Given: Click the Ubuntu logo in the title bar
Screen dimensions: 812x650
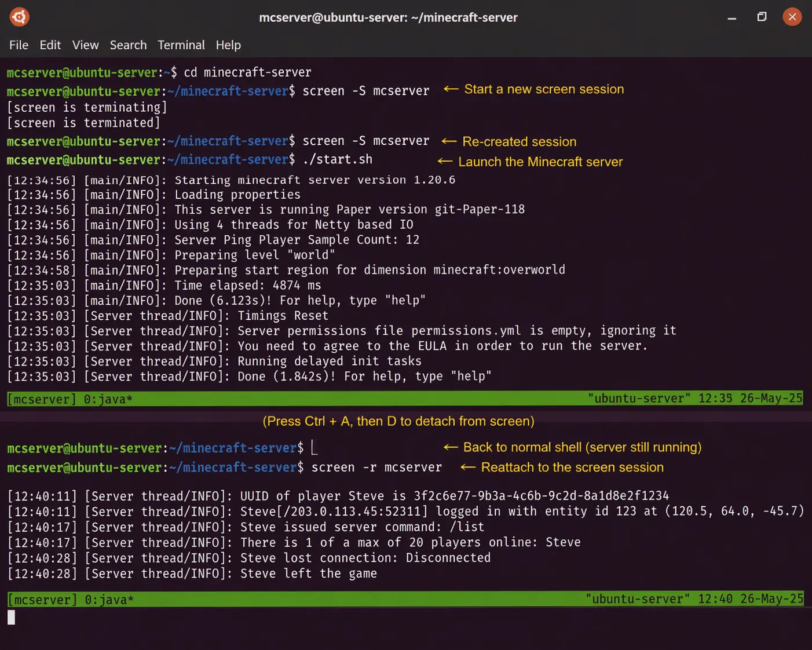Looking at the screenshot, I should (19, 17).
